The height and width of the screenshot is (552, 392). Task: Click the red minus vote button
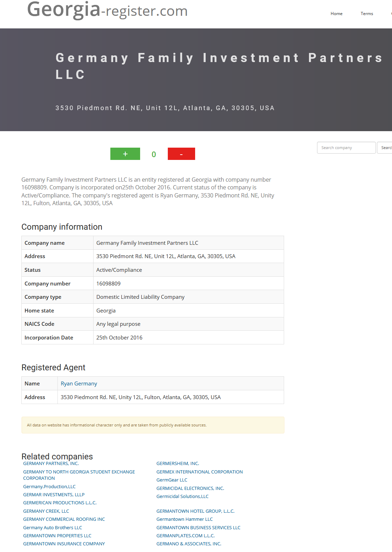click(x=181, y=154)
